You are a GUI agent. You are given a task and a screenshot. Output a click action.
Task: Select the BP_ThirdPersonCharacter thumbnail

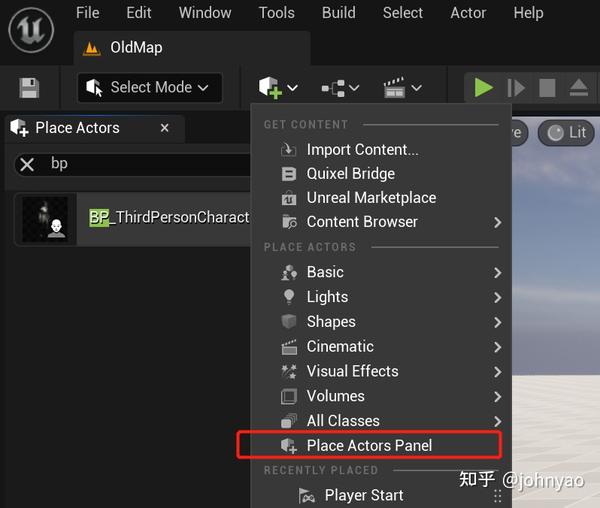click(50, 219)
